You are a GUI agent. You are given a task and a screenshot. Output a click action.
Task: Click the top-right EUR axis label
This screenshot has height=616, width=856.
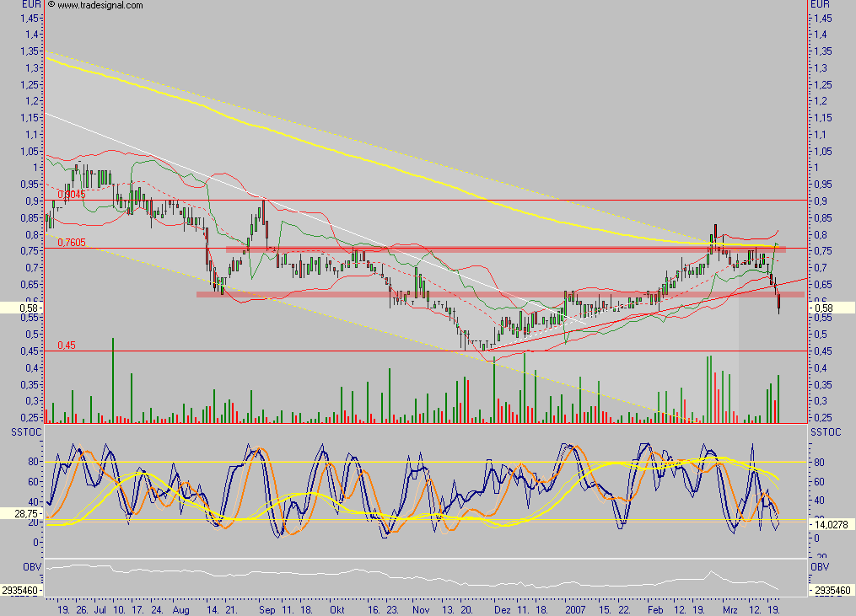pyautogui.click(x=820, y=5)
